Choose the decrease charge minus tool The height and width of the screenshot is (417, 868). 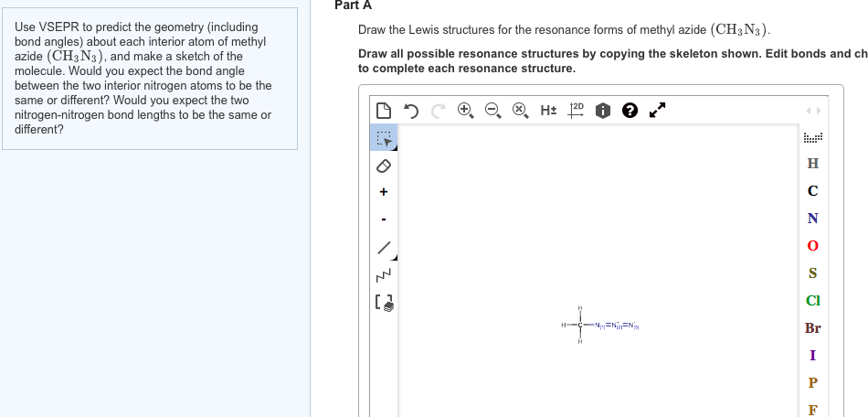tap(384, 219)
